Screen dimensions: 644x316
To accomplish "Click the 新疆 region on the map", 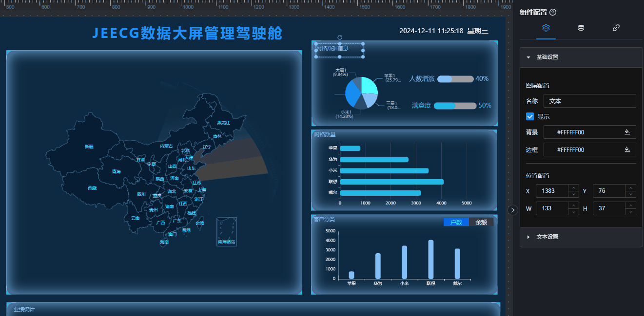I will pos(89,147).
